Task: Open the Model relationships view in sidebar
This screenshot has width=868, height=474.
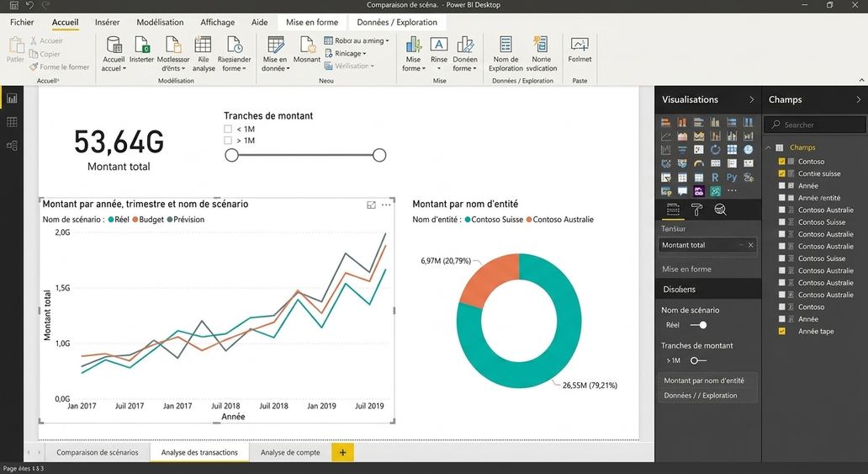Action: (12, 146)
